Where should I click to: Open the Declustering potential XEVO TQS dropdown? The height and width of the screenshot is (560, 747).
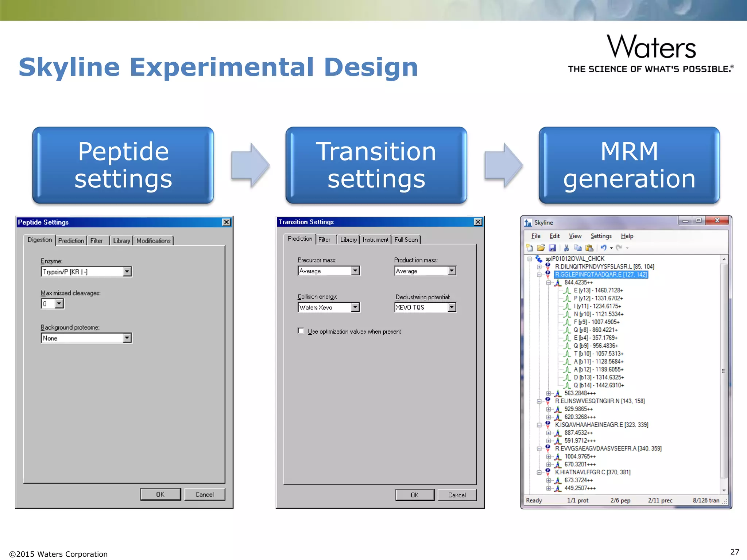tap(452, 307)
